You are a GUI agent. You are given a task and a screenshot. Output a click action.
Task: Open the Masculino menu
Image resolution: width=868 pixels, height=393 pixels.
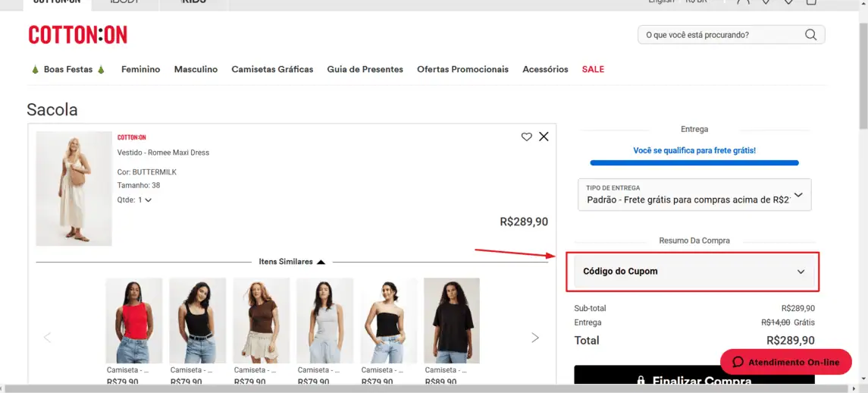[196, 69]
